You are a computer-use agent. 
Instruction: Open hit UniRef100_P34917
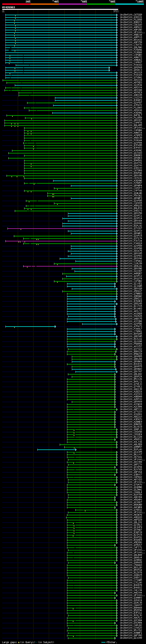pos(131,329)
